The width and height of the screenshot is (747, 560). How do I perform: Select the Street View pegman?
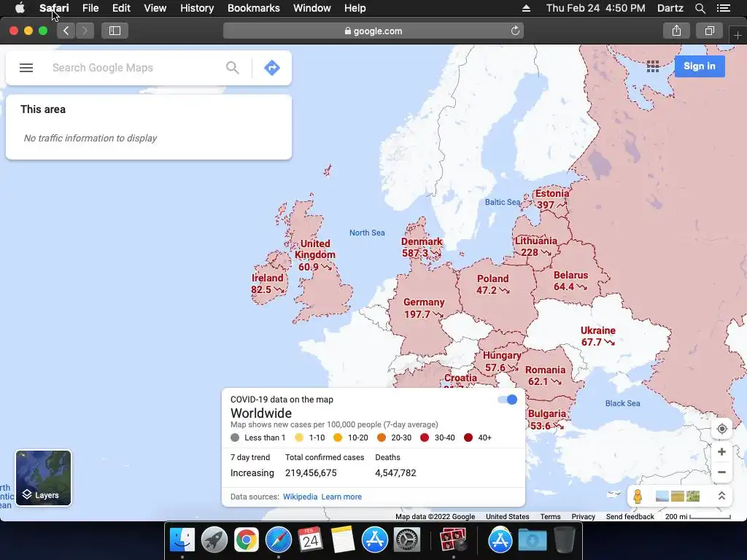coord(638,496)
